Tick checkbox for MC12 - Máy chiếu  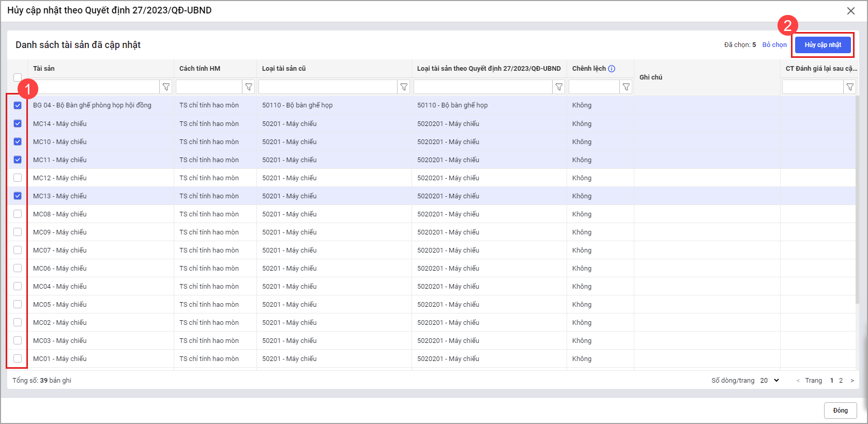18,178
